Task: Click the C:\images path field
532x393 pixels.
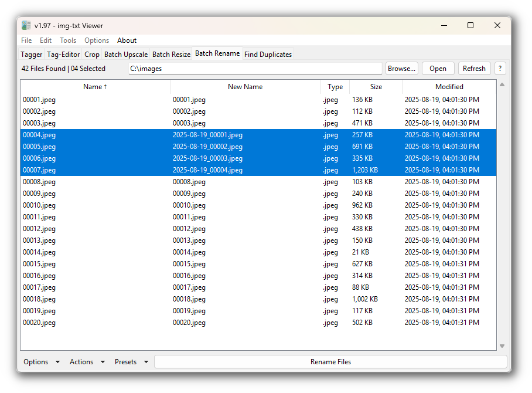Action: coord(255,69)
